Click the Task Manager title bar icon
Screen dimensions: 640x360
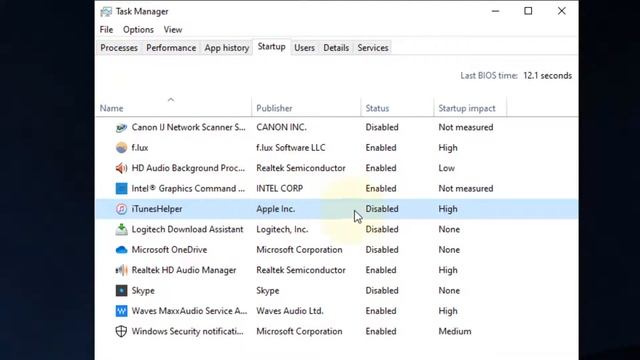click(x=106, y=11)
